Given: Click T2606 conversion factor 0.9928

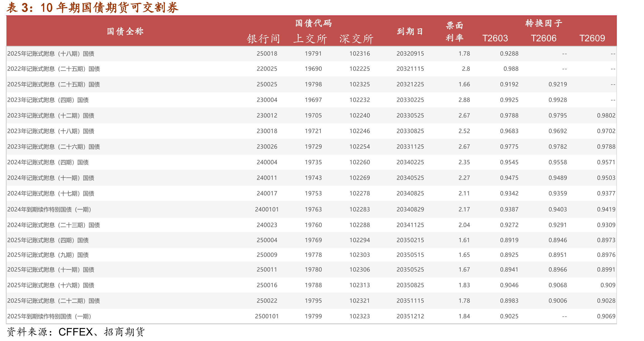Looking at the screenshot, I should point(558,100).
